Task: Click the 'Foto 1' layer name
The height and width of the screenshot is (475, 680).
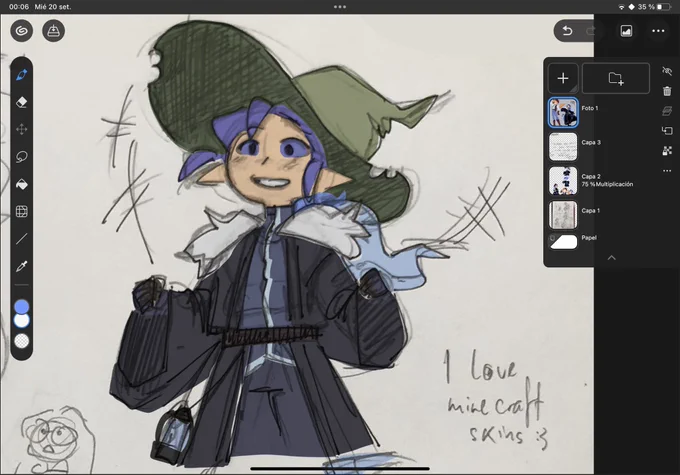Action: click(590, 108)
